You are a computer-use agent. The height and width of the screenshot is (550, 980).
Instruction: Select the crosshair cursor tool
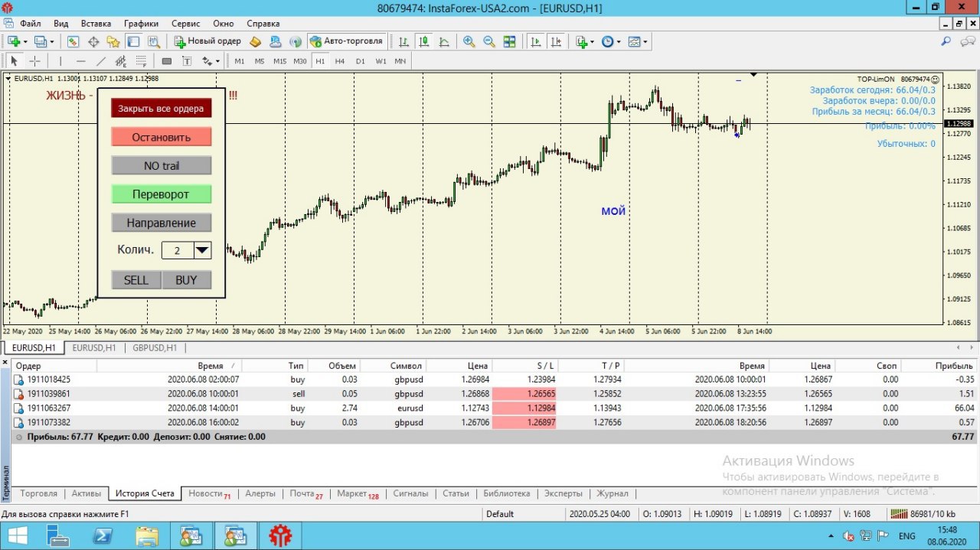click(x=34, y=61)
